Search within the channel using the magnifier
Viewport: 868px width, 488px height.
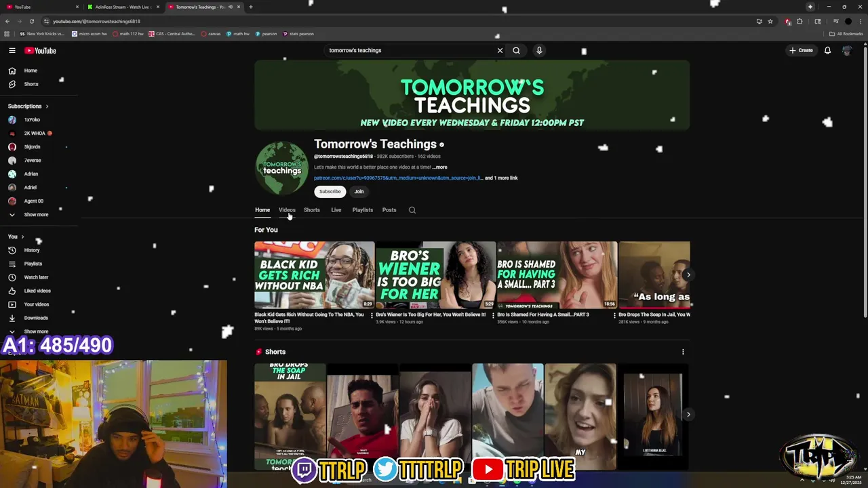click(412, 210)
